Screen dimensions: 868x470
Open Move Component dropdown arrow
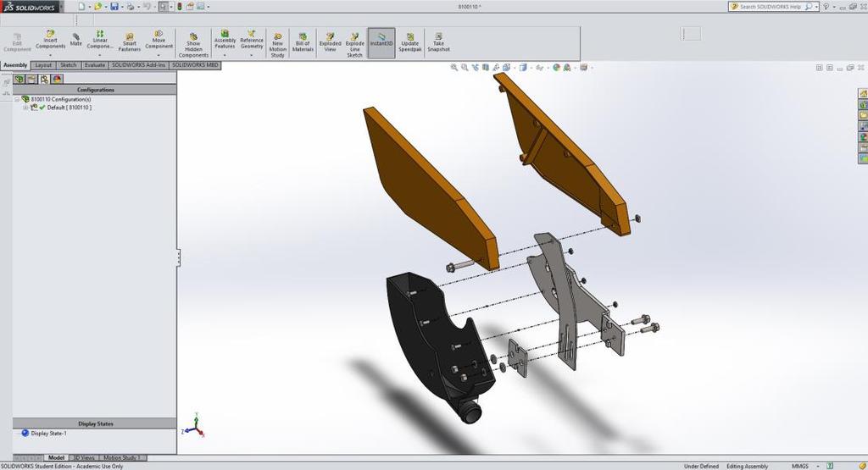tap(159, 55)
